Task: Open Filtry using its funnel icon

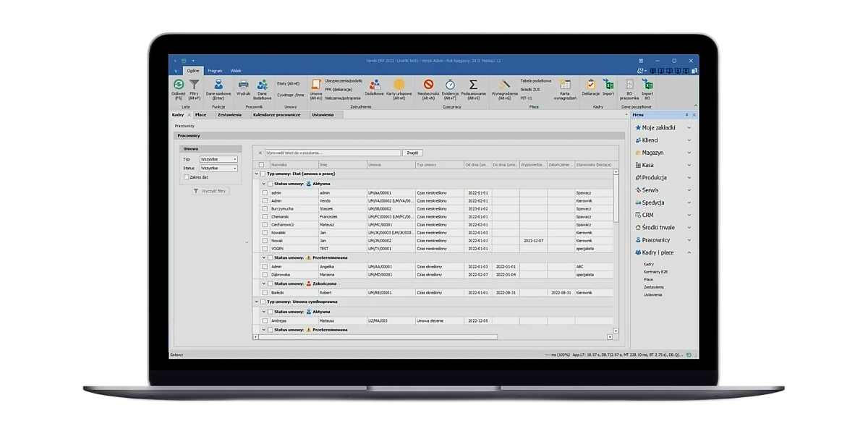Action: 195,84
